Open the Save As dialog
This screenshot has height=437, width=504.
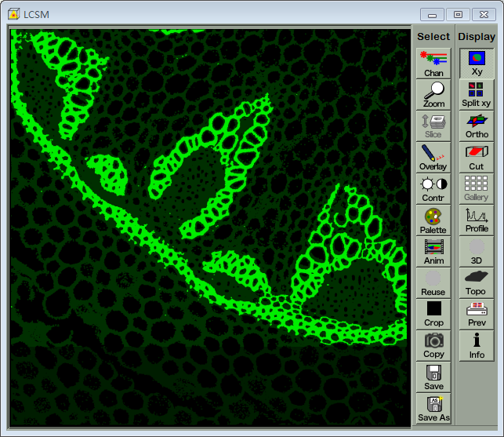[433, 408]
